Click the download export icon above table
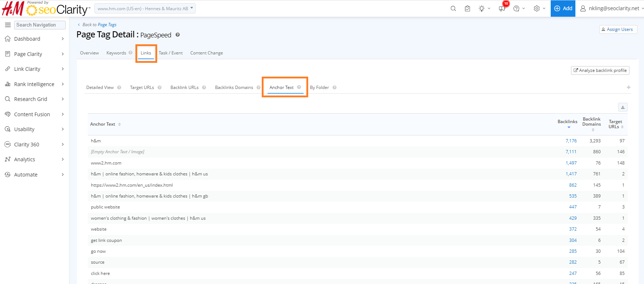 tap(623, 107)
